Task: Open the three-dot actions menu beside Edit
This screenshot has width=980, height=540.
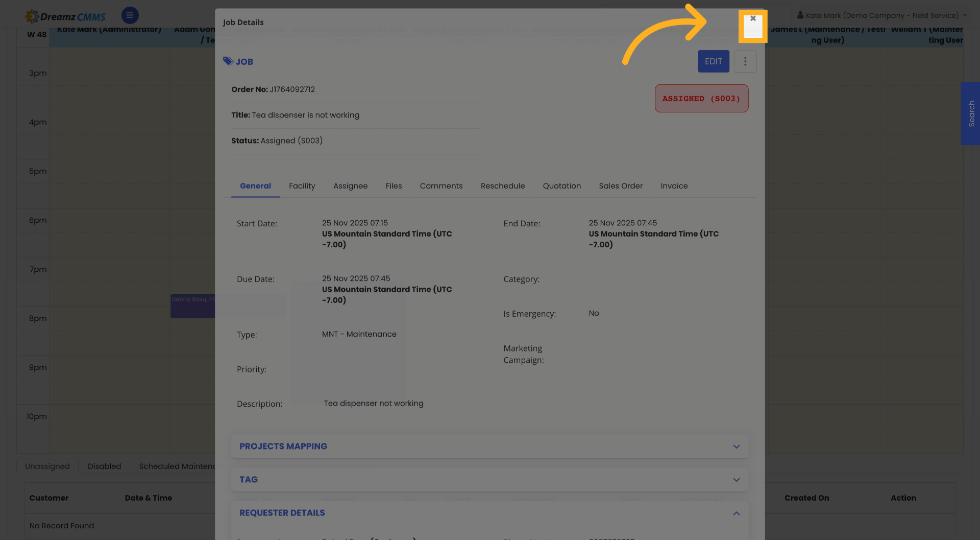Action: (x=745, y=61)
